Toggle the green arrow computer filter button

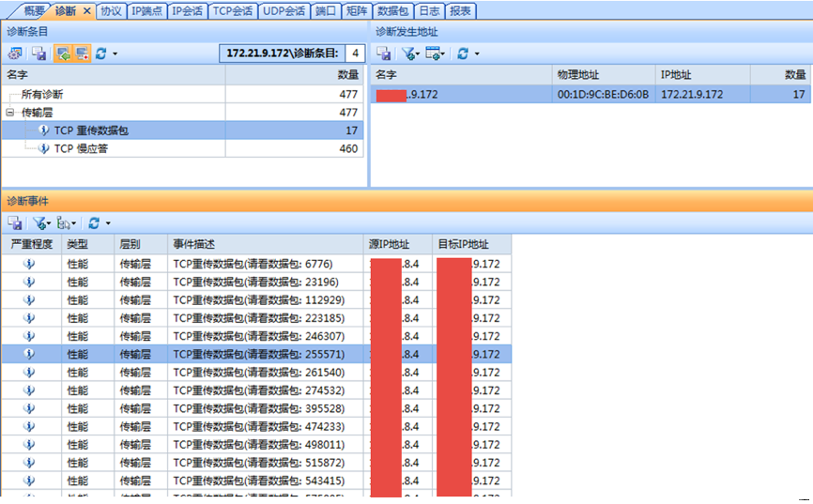pyautogui.click(x=63, y=53)
